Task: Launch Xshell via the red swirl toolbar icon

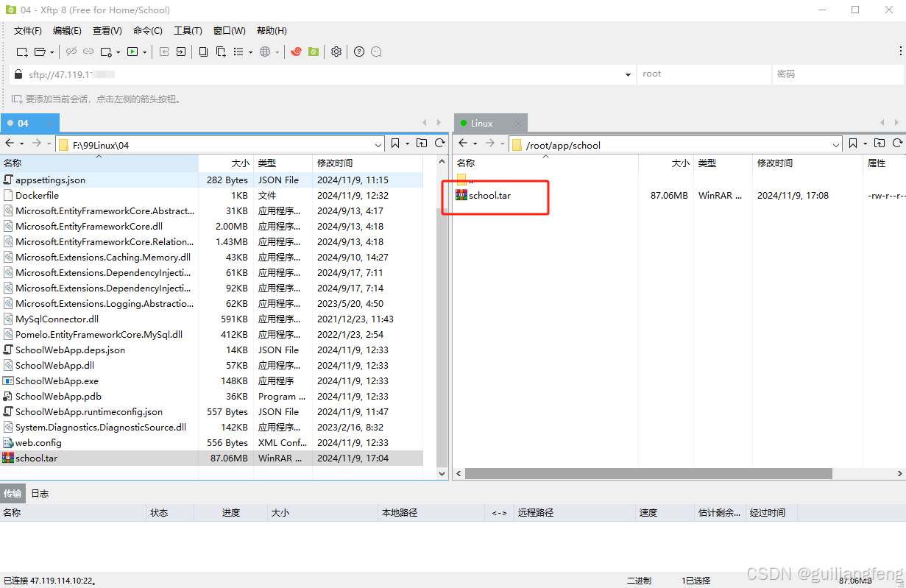Action: point(297,52)
